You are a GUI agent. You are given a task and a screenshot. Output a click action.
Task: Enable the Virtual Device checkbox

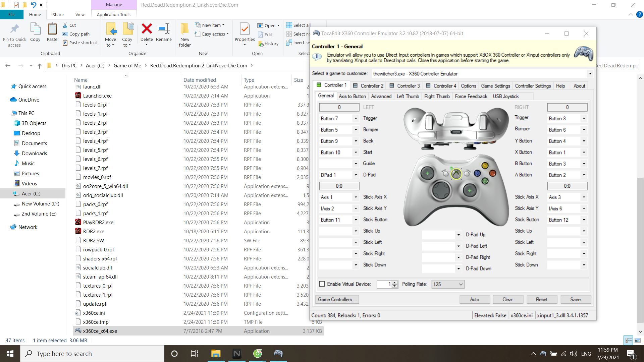[x=322, y=284]
